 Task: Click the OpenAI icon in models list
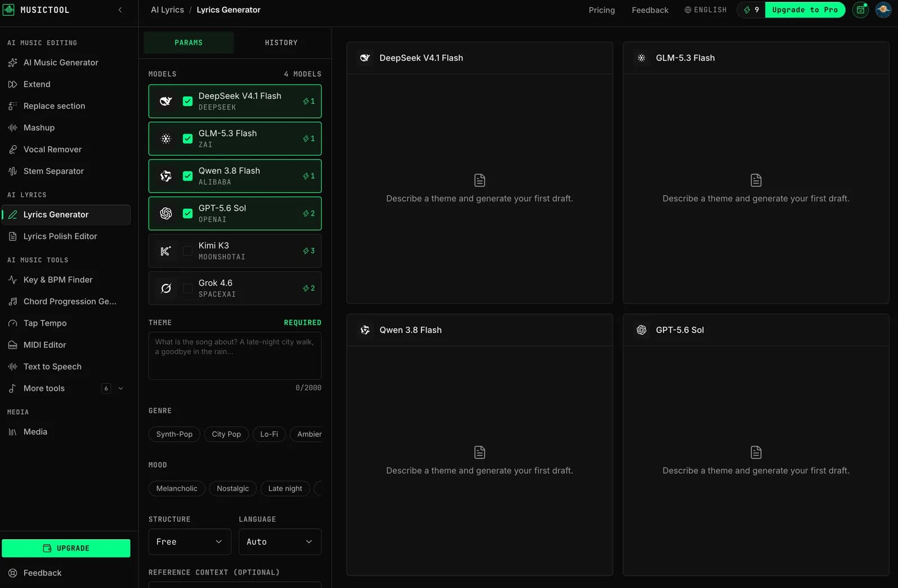tap(166, 213)
